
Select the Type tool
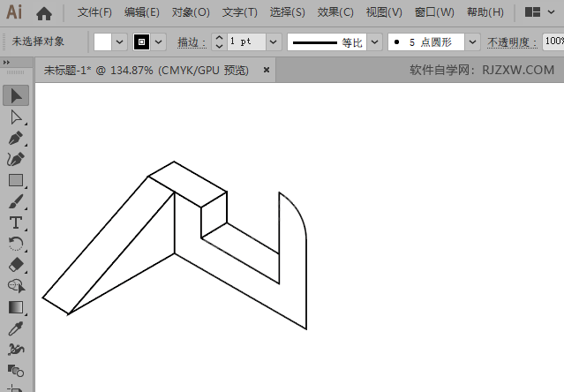click(x=16, y=222)
